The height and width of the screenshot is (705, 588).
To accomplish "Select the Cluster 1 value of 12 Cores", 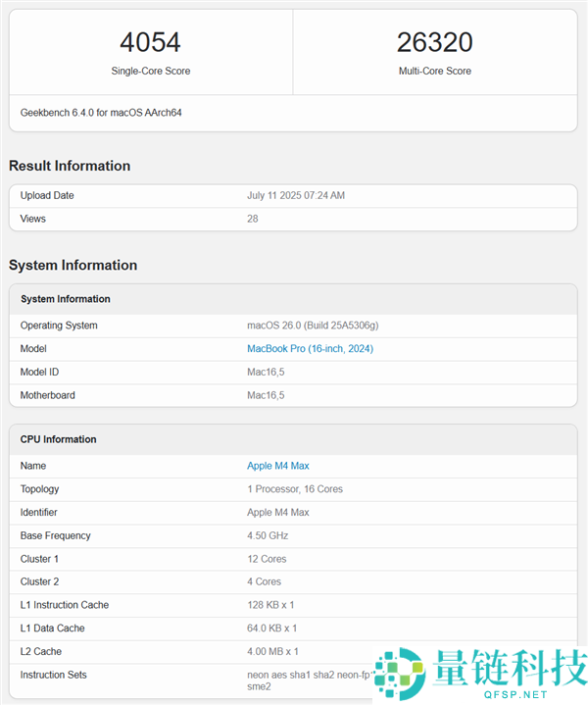I will click(x=267, y=559).
